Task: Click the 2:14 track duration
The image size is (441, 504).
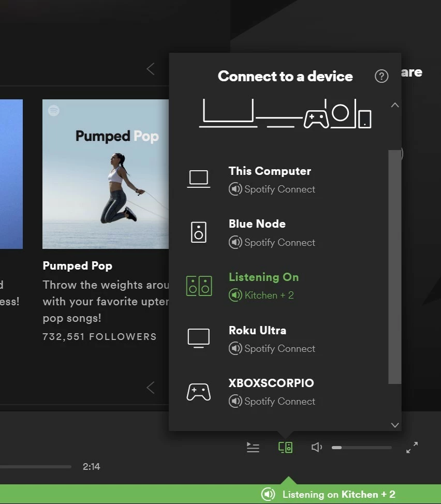Action: point(91,466)
